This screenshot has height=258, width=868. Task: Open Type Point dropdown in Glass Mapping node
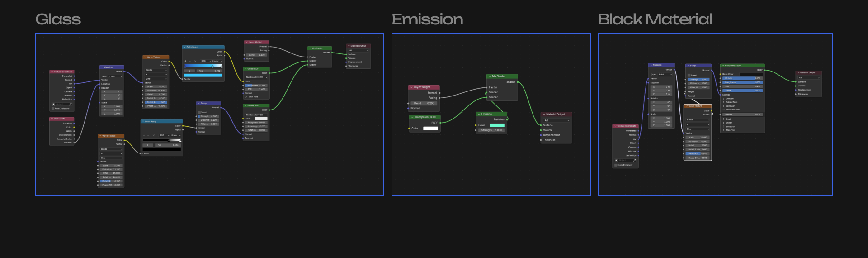pos(115,76)
